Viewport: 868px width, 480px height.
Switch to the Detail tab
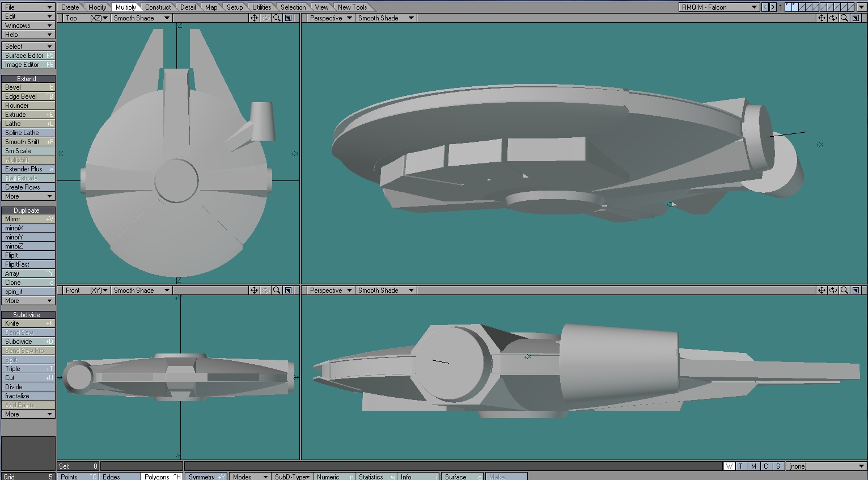pyautogui.click(x=188, y=7)
